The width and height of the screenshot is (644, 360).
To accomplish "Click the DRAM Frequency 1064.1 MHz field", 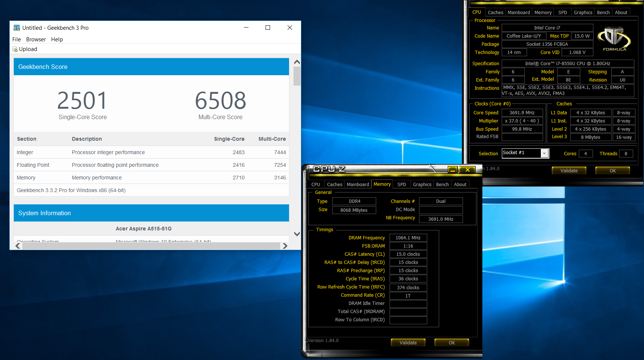I will 408,238.
